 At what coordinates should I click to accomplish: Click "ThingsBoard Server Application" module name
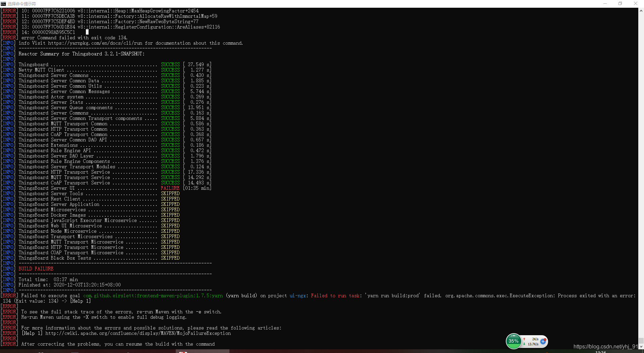click(59, 204)
